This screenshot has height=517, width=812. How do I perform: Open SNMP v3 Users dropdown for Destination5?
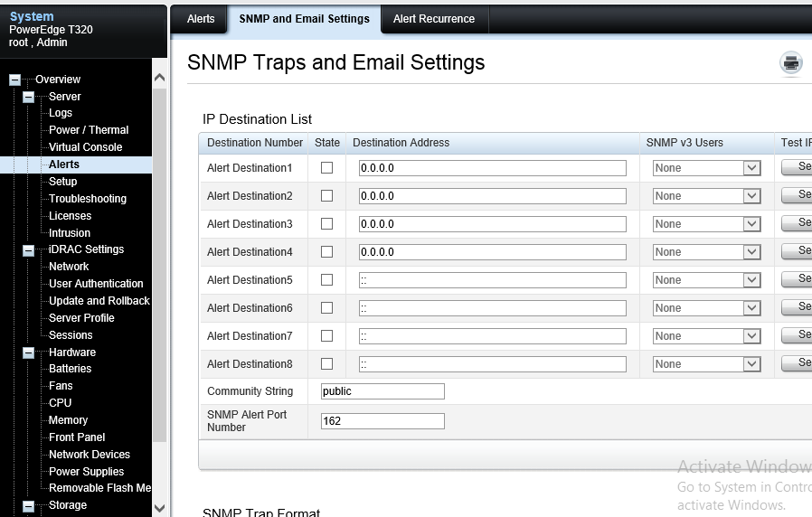[x=706, y=280]
